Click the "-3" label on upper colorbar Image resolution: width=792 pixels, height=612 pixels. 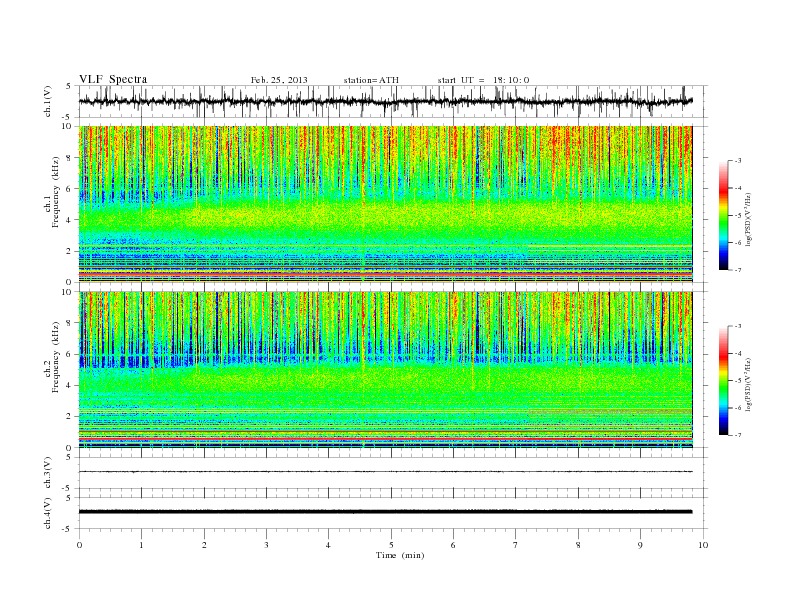coord(738,161)
